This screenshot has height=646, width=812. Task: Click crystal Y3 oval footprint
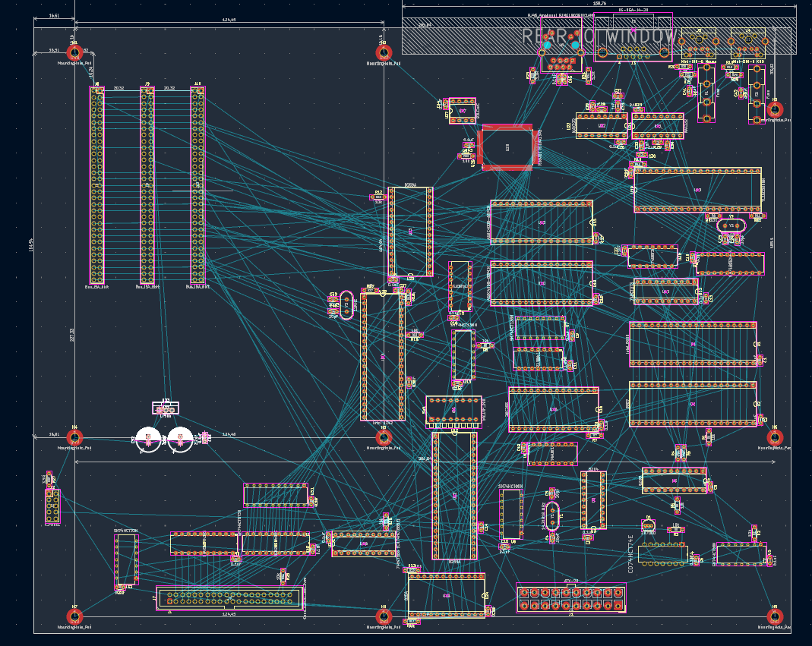point(346,305)
